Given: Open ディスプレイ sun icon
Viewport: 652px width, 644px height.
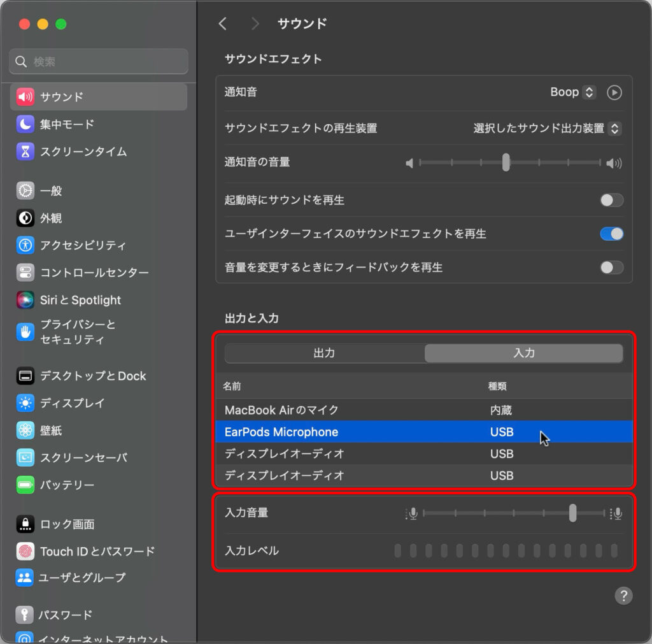Looking at the screenshot, I should (x=25, y=403).
